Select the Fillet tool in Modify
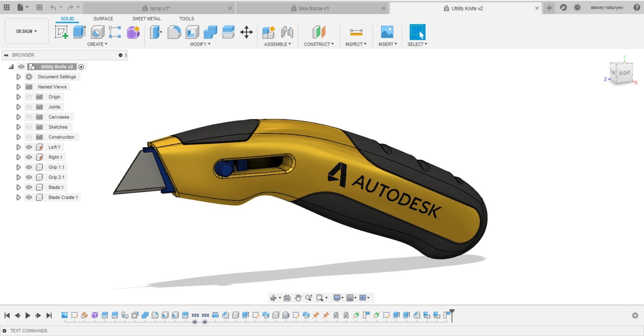This screenshot has width=644, height=336. [174, 32]
